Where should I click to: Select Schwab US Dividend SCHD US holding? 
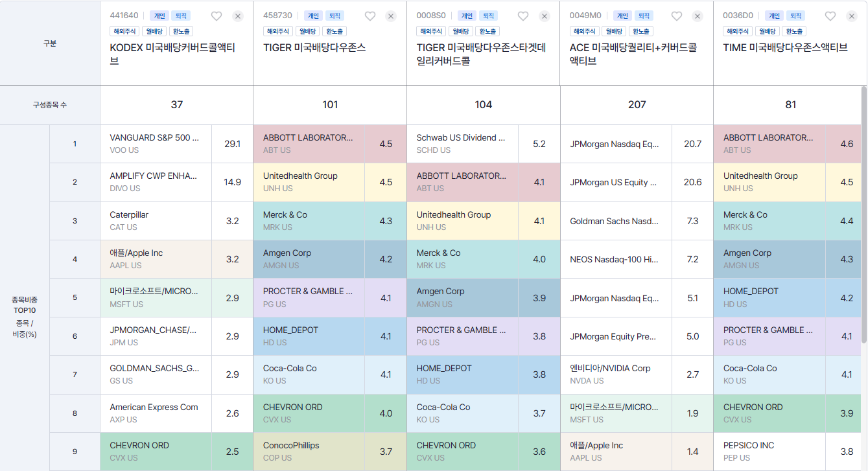[462, 144]
